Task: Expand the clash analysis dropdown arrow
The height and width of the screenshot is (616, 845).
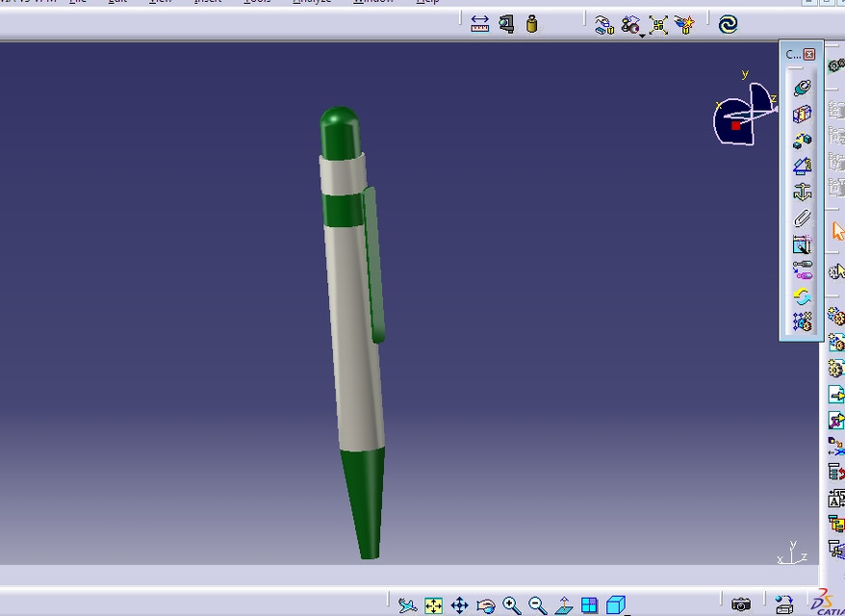Action: point(642,36)
